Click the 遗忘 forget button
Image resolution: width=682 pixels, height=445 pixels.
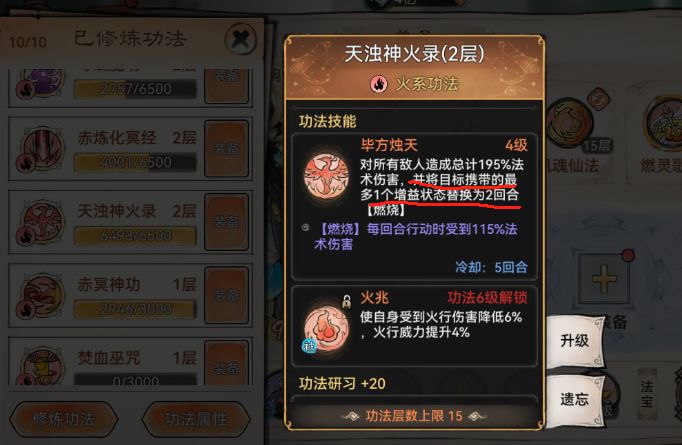coord(575,399)
